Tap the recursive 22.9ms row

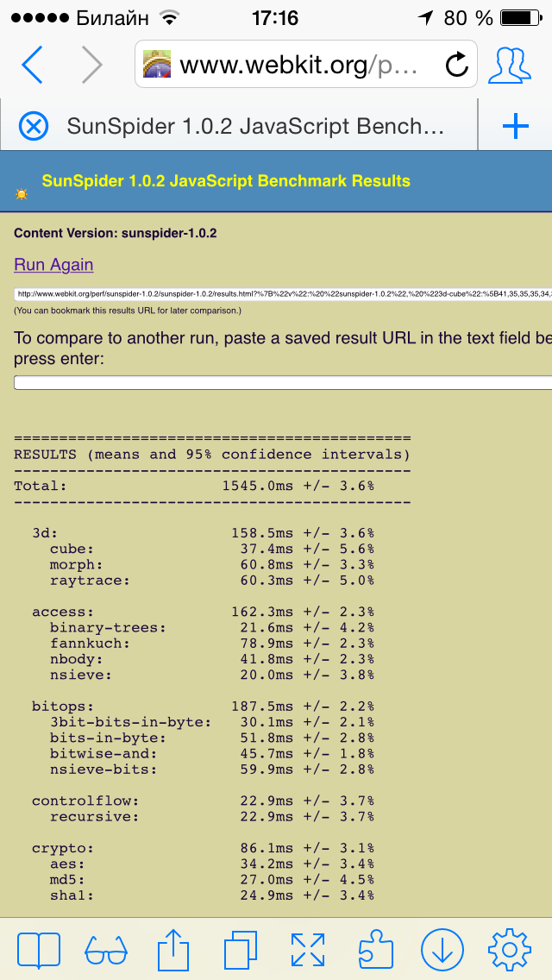coord(212,816)
